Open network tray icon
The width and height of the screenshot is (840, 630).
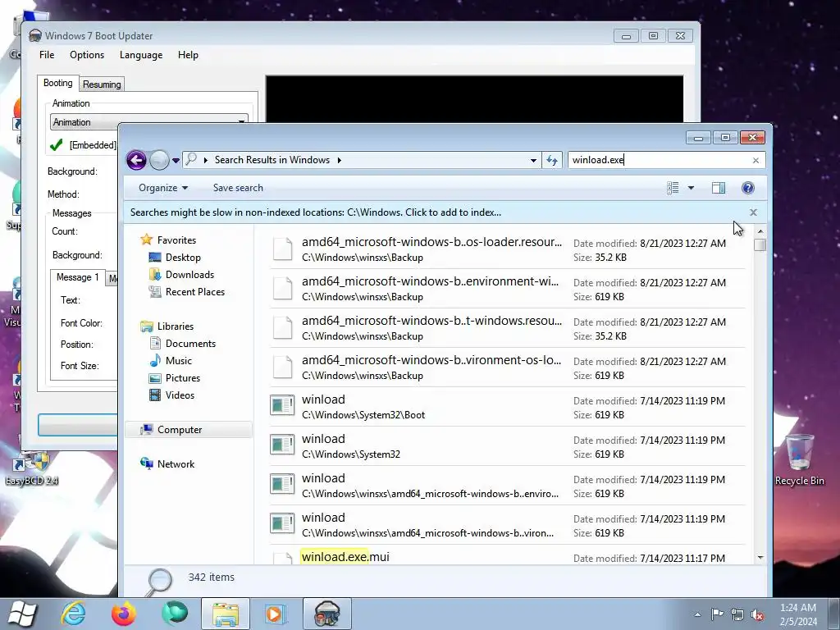click(737, 614)
